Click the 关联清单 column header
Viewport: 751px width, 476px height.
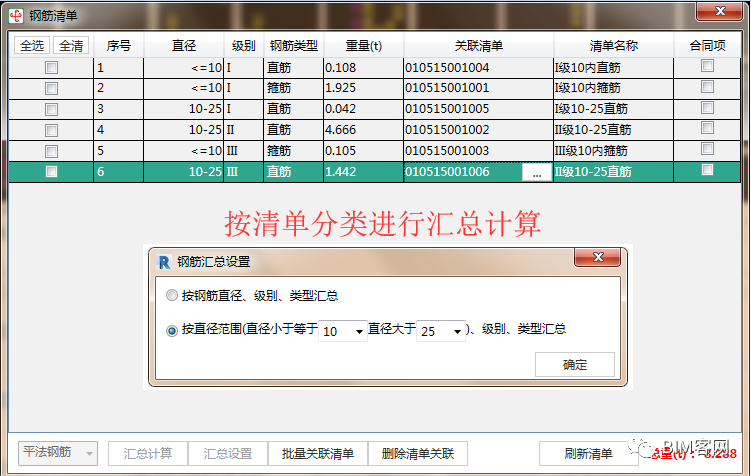[x=478, y=46]
